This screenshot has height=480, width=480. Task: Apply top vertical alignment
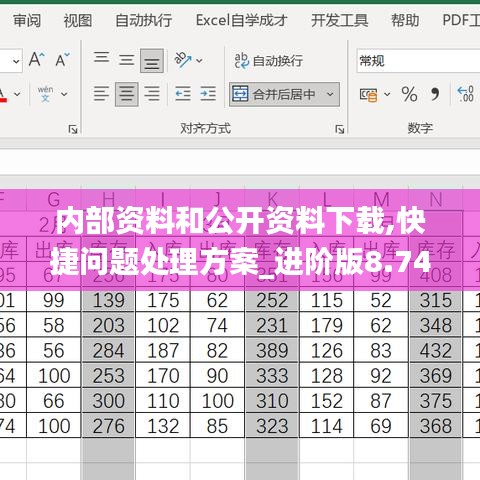point(101,57)
